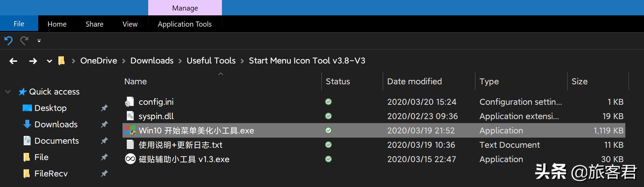Switch to the Application Tools tab

[185, 24]
